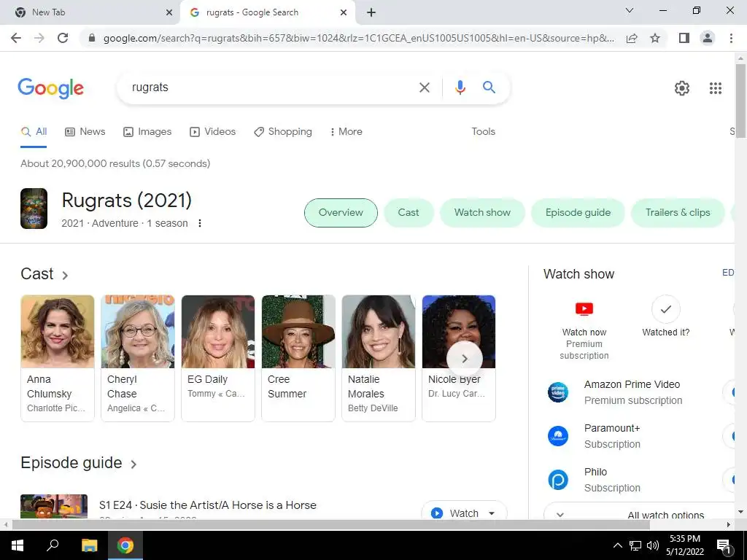The height and width of the screenshot is (560, 747).
Task: Click the network icon in system tray
Action: click(635, 545)
